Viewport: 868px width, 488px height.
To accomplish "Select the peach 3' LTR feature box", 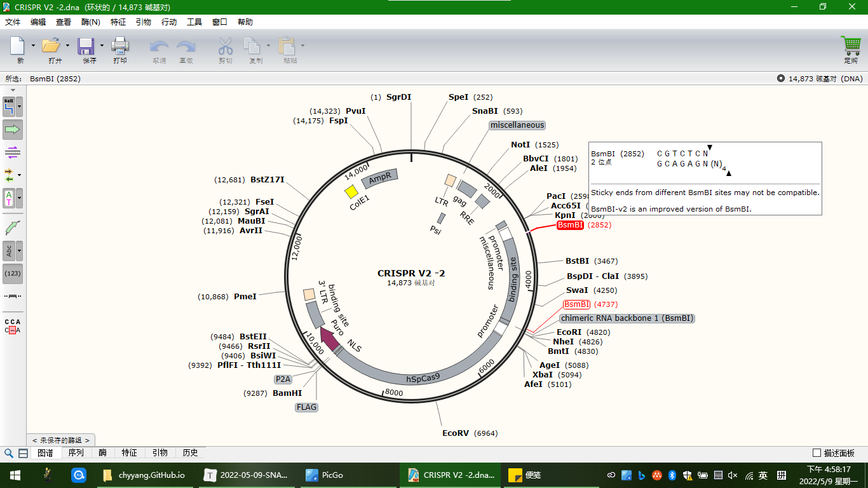I will (309, 294).
